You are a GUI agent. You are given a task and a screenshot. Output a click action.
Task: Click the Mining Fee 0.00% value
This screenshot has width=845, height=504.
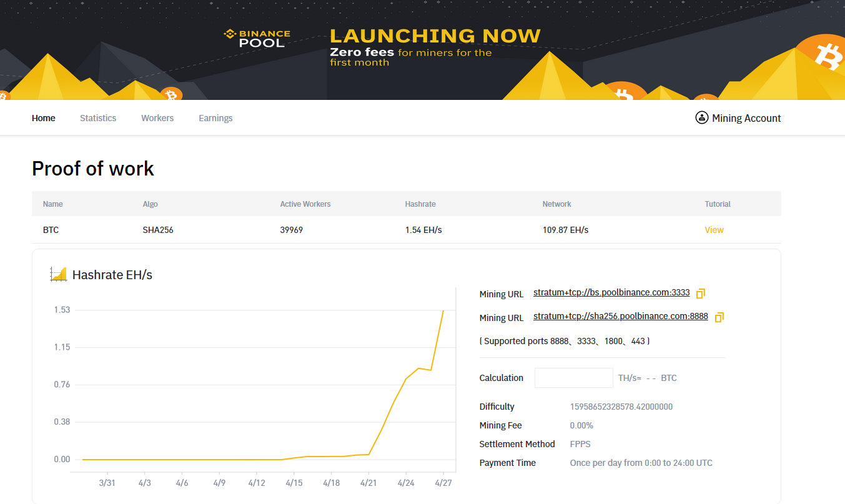pos(581,425)
